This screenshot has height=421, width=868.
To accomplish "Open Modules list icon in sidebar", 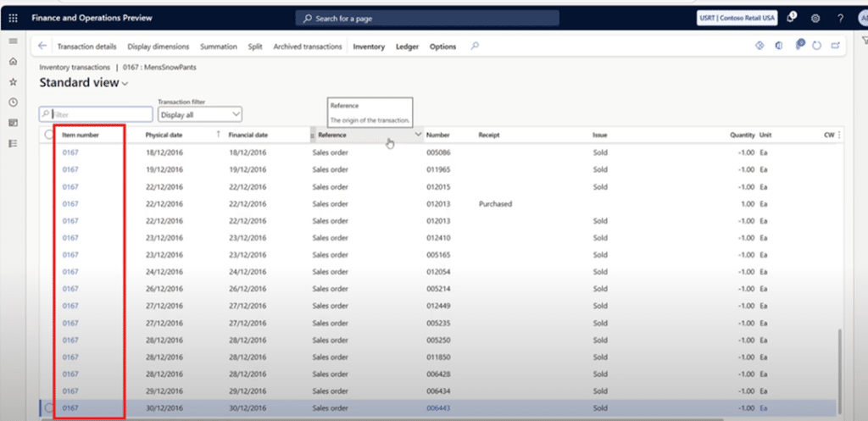I will (x=14, y=143).
